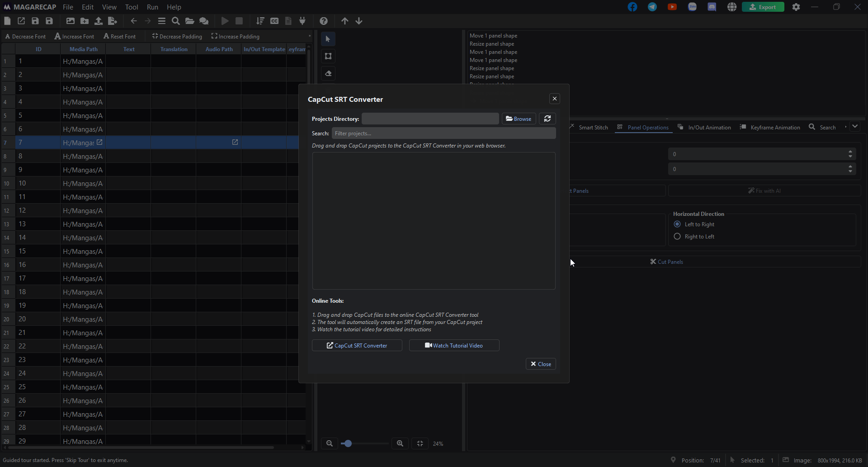Select the eraser tool

pos(328,73)
